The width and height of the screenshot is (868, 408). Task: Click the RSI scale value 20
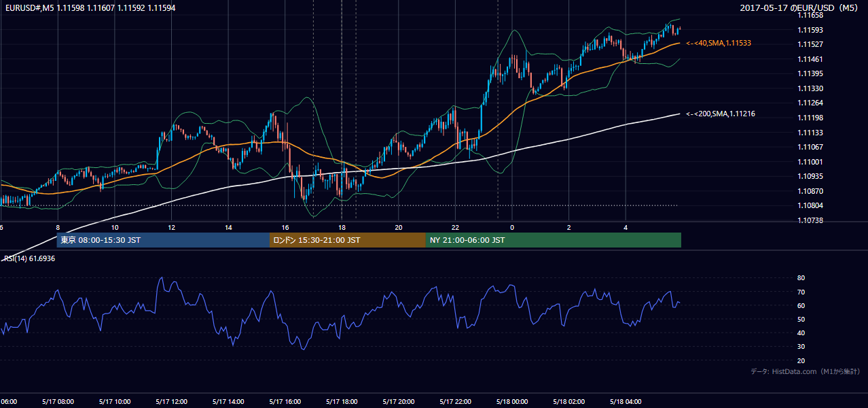(x=801, y=361)
